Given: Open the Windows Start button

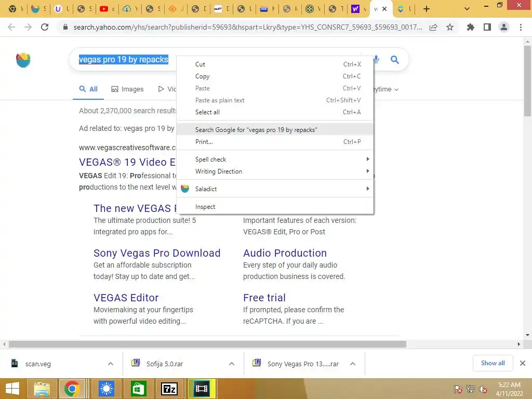Looking at the screenshot, I should pos(12,389).
